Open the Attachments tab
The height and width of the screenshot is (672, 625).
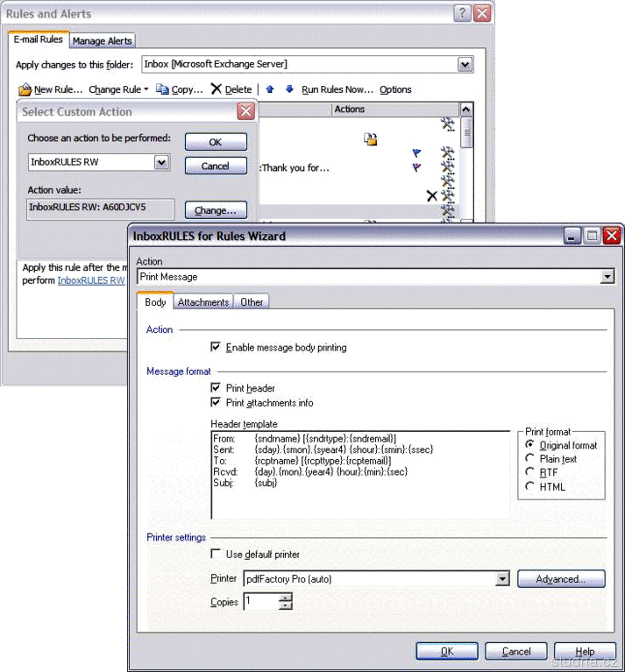(x=203, y=302)
